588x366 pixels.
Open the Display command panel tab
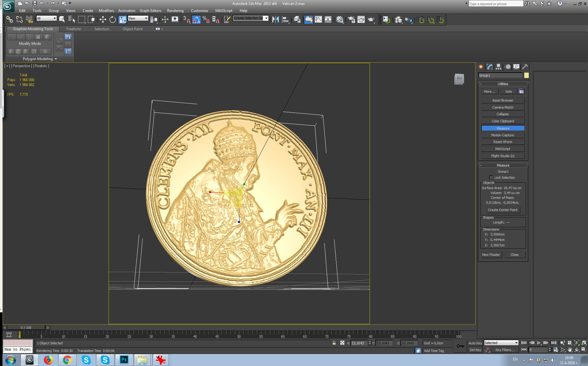tap(516, 67)
